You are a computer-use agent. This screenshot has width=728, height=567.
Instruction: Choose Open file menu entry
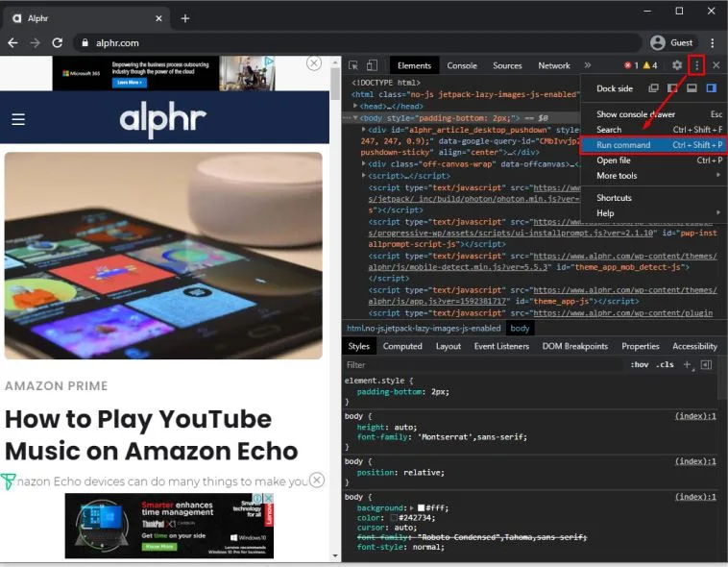pos(655,160)
